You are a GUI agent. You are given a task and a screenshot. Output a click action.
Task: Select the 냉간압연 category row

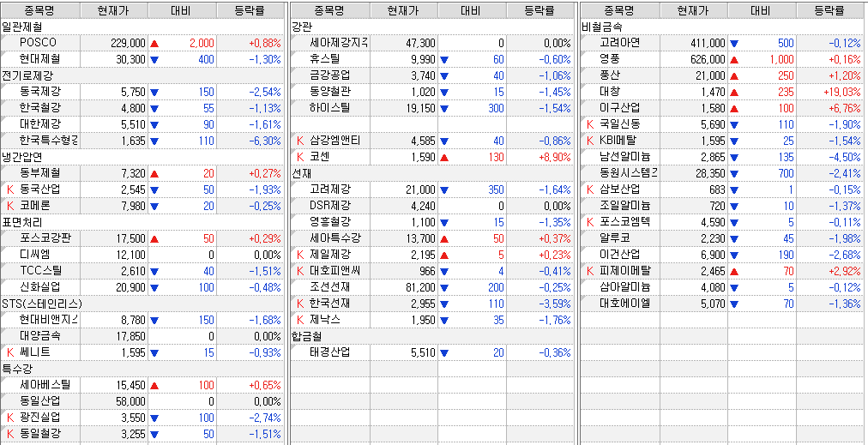142,157
